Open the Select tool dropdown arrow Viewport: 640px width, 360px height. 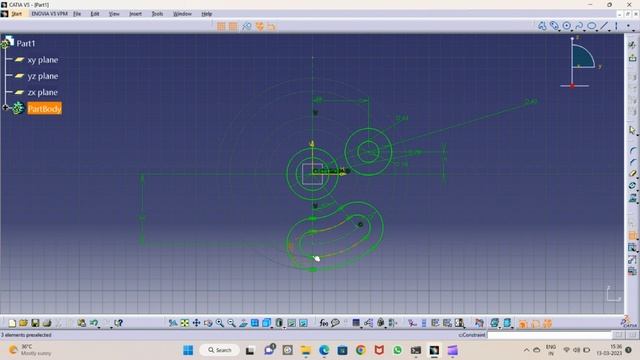point(637,135)
